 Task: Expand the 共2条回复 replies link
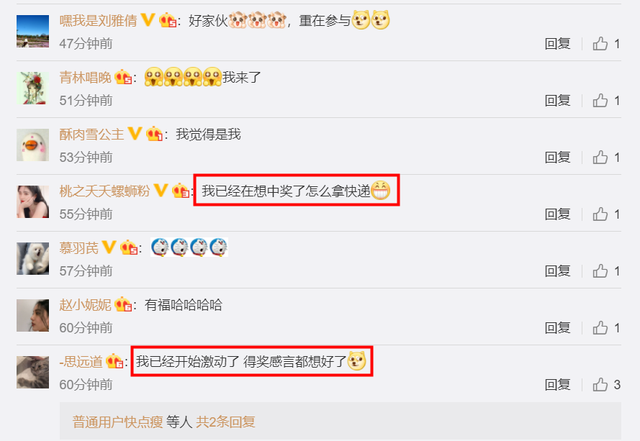pos(225,422)
